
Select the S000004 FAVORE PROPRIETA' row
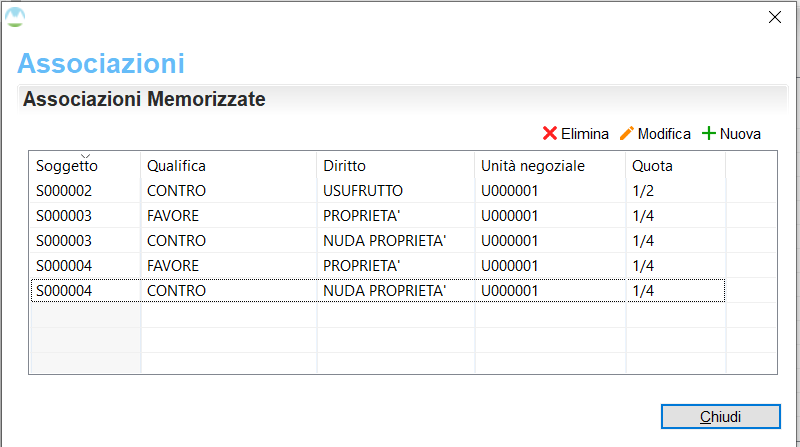click(x=378, y=266)
